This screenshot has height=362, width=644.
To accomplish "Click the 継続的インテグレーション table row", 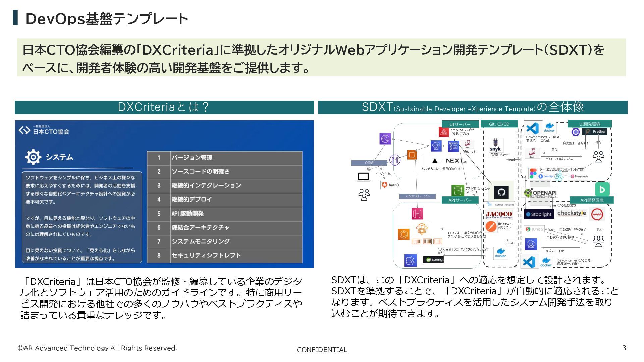I will [x=224, y=185].
